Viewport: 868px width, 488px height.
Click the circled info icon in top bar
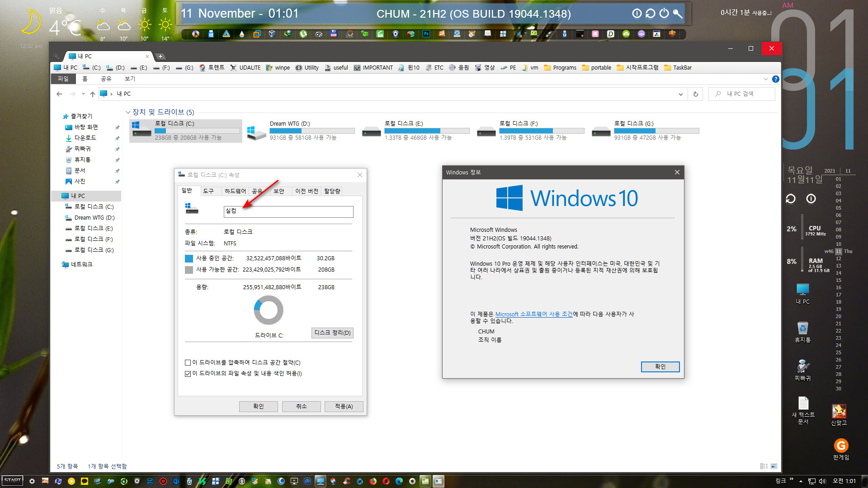click(637, 14)
